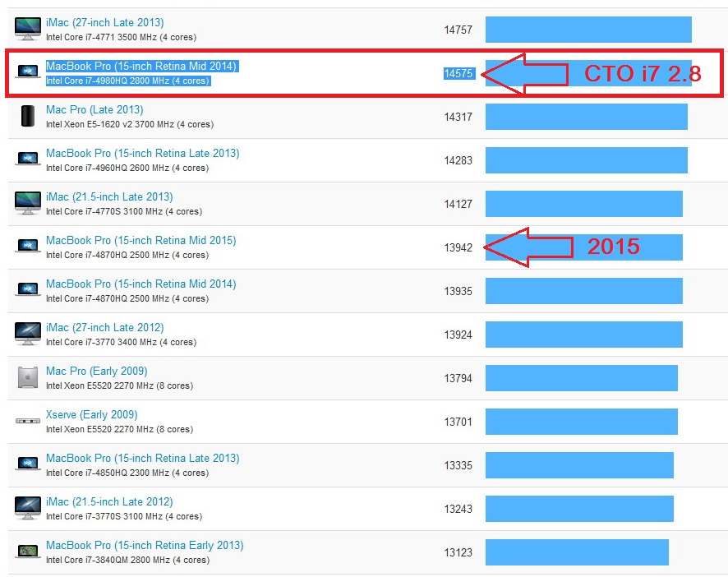Click the score 14317
The width and height of the screenshot is (728, 577).
(x=458, y=117)
